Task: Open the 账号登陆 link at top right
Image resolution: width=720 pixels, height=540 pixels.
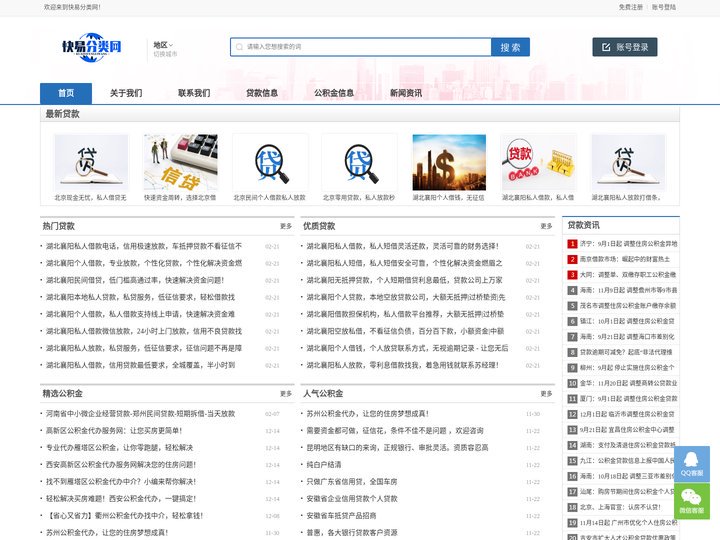Action: coord(664,7)
